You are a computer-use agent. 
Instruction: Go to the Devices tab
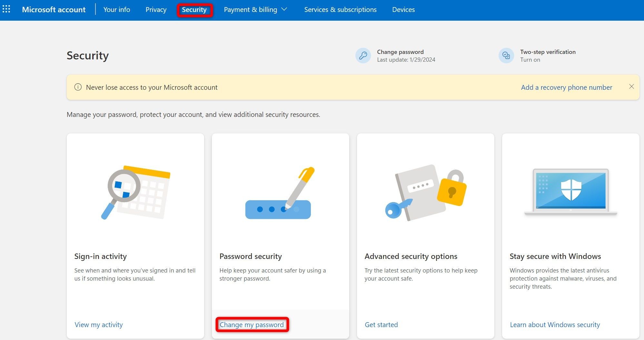403,10
